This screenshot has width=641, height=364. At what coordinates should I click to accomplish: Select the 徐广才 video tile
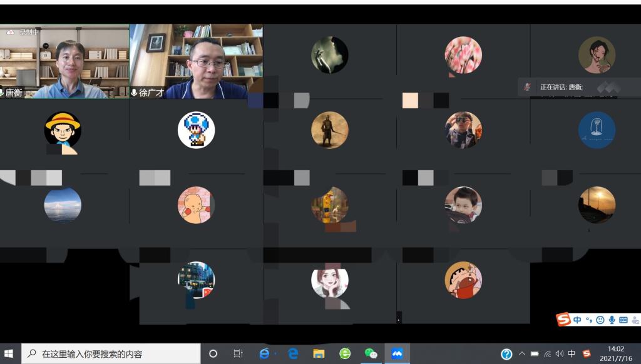tap(196, 61)
